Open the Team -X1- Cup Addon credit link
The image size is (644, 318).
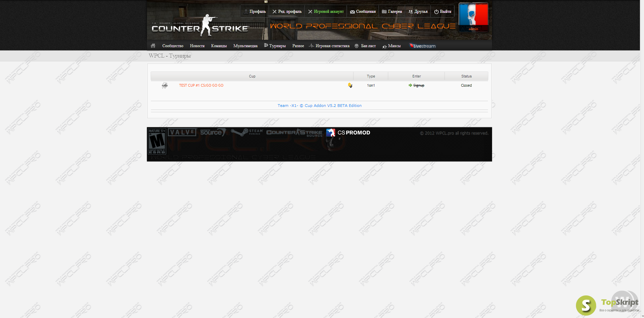click(x=319, y=106)
